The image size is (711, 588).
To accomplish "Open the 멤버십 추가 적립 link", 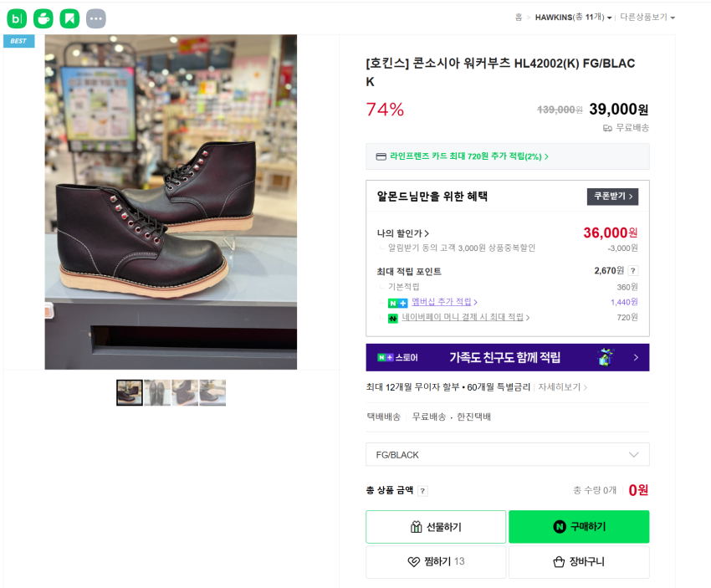I will tap(442, 302).
